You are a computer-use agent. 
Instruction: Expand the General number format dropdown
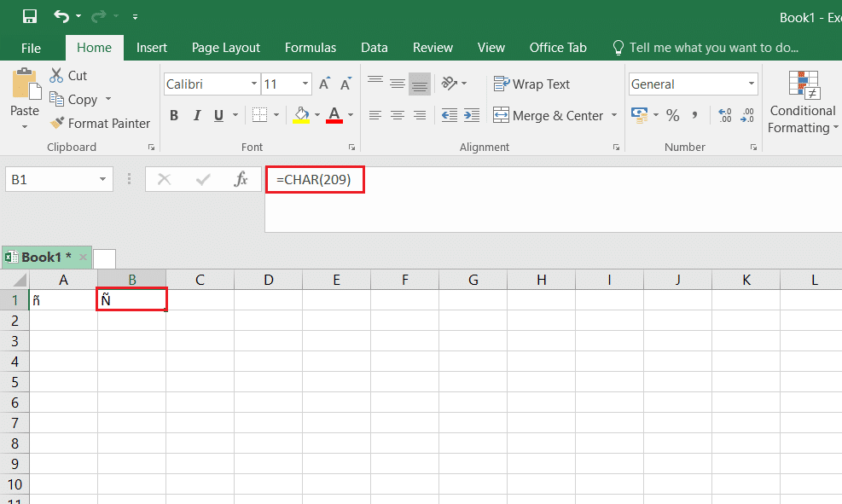click(751, 84)
